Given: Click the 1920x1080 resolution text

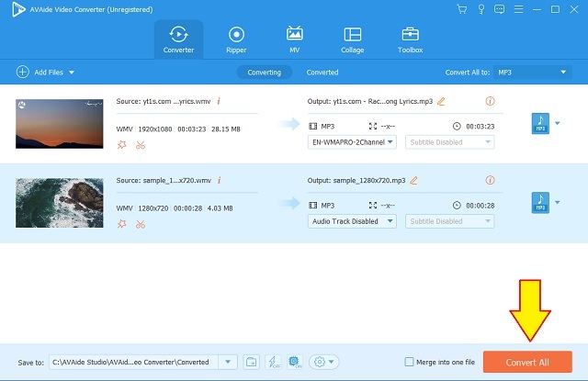Looking at the screenshot, I should pyautogui.click(x=155, y=129).
